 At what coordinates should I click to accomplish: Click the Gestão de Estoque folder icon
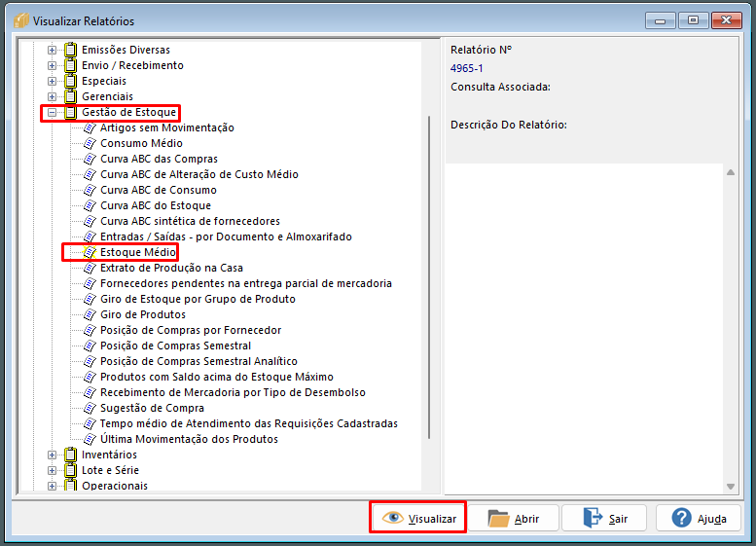pyautogui.click(x=70, y=112)
